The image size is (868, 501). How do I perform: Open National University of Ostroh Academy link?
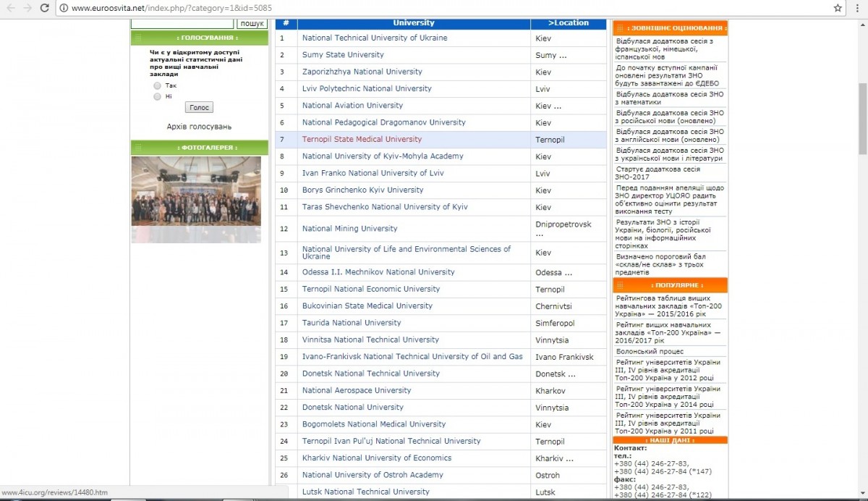tap(373, 475)
